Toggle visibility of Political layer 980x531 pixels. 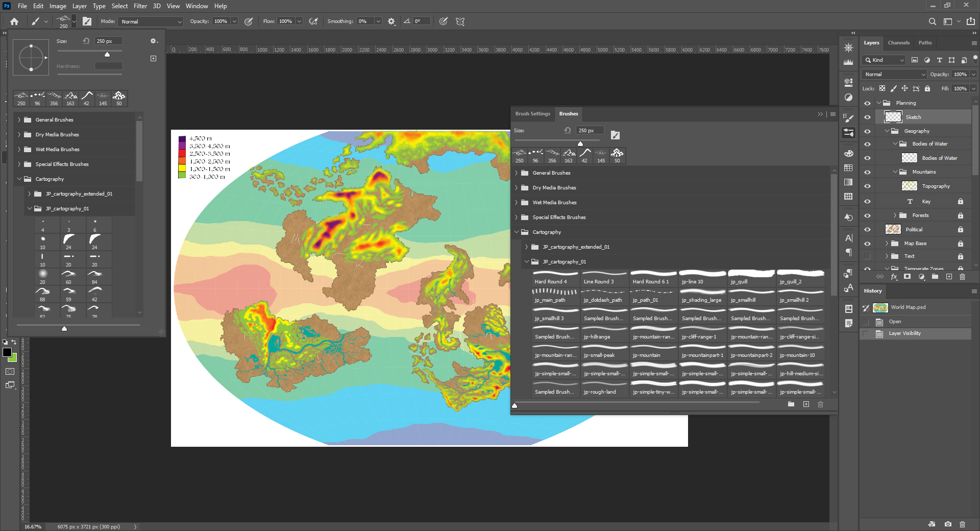(x=867, y=230)
